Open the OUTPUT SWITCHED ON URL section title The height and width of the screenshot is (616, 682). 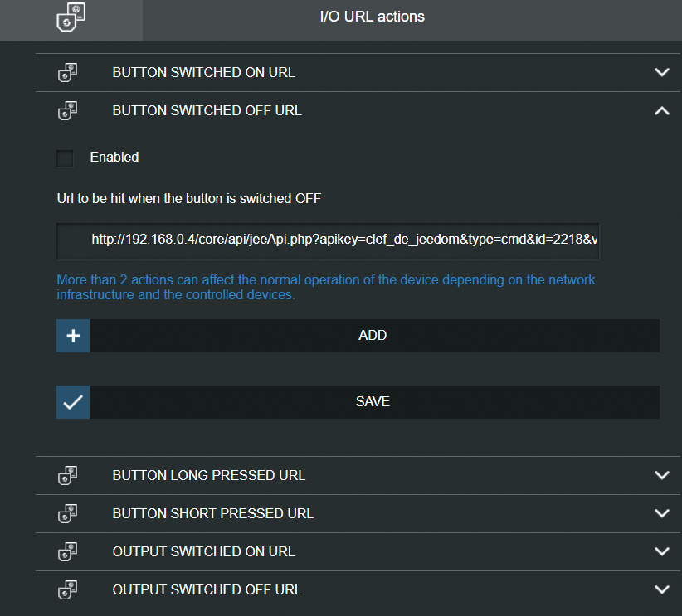coord(204,551)
